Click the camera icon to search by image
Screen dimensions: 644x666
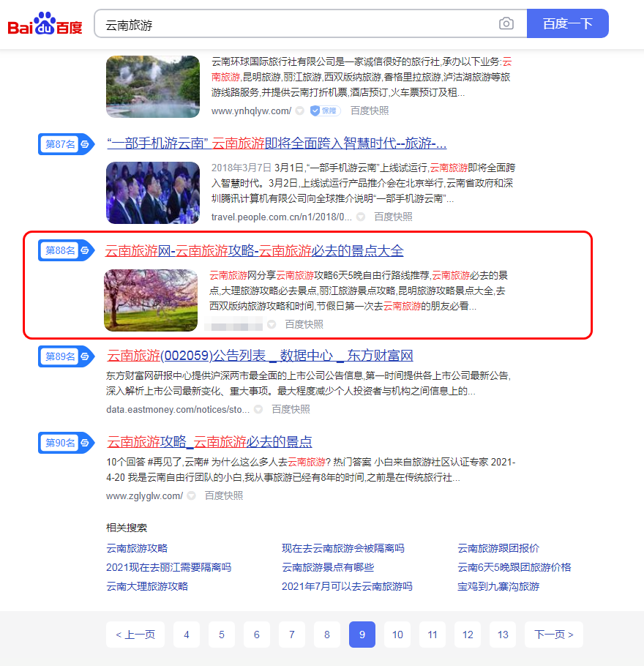click(506, 23)
